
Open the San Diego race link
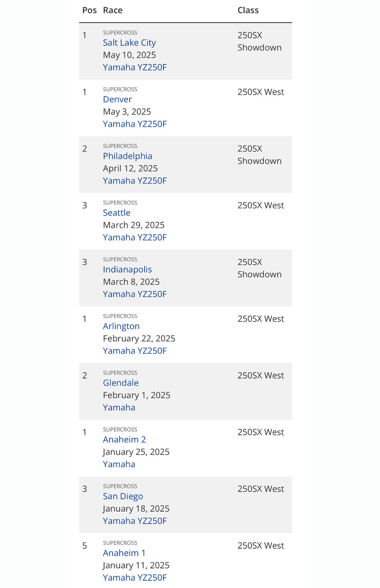click(123, 496)
